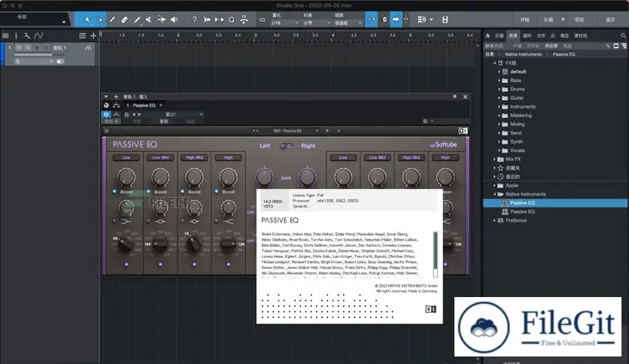Select the Range tool
This screenshot has height=364, width=629.
click(100, 20)
